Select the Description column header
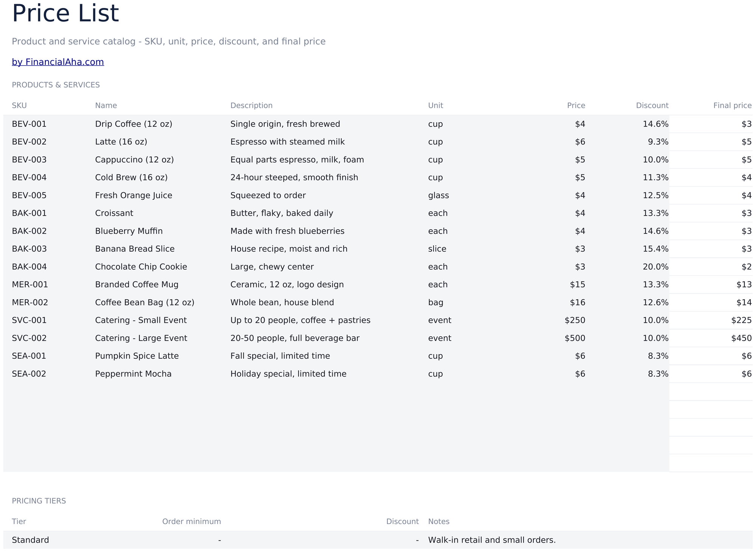Screen dimensions: 756x552 coord(251,106)
